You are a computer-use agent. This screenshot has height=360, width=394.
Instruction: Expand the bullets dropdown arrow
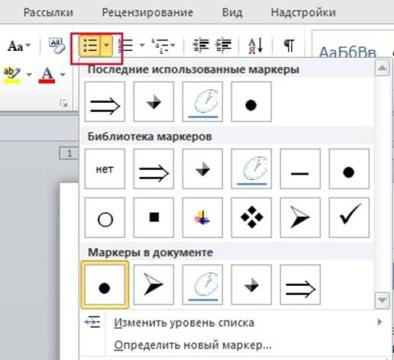point(106,46)
